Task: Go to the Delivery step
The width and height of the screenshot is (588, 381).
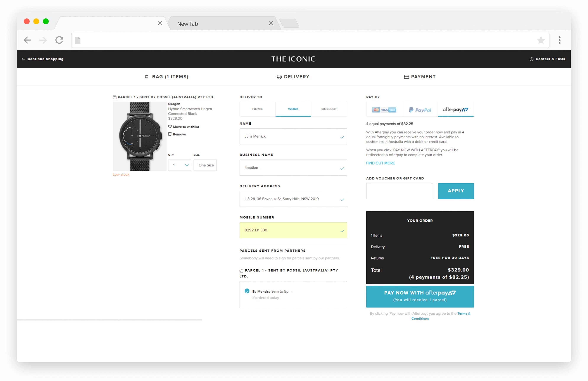Action: pos(293,77)
